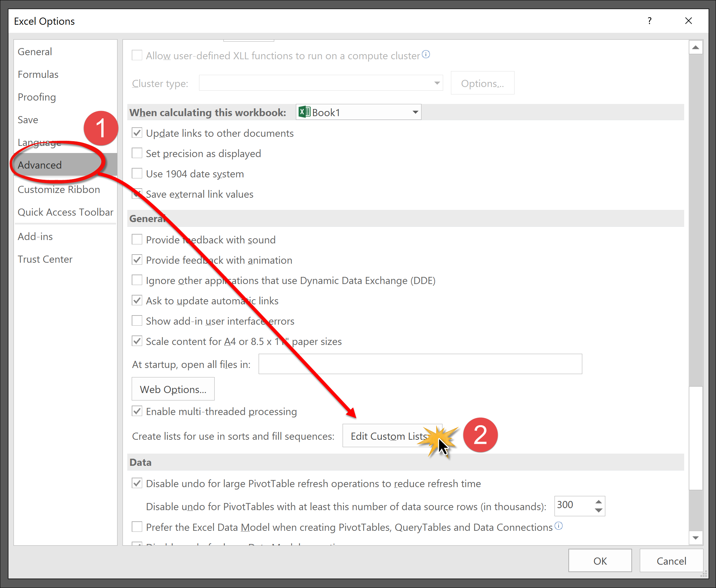Click the Web Options button
This screenshot has width=716, height=588.
click(x=173, y=389)
